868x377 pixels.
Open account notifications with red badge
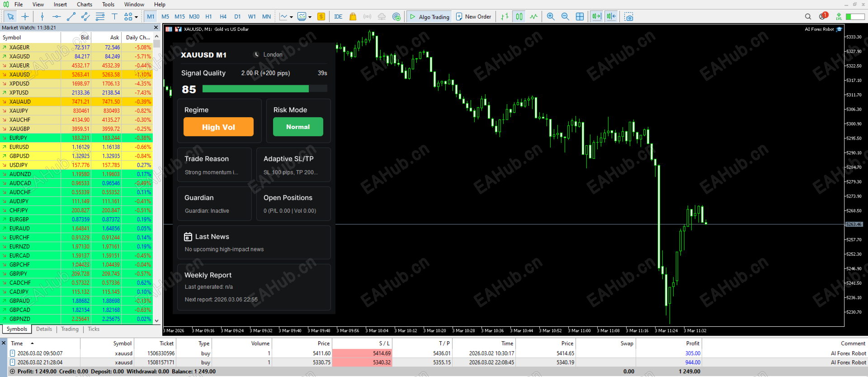click(823, 16)
